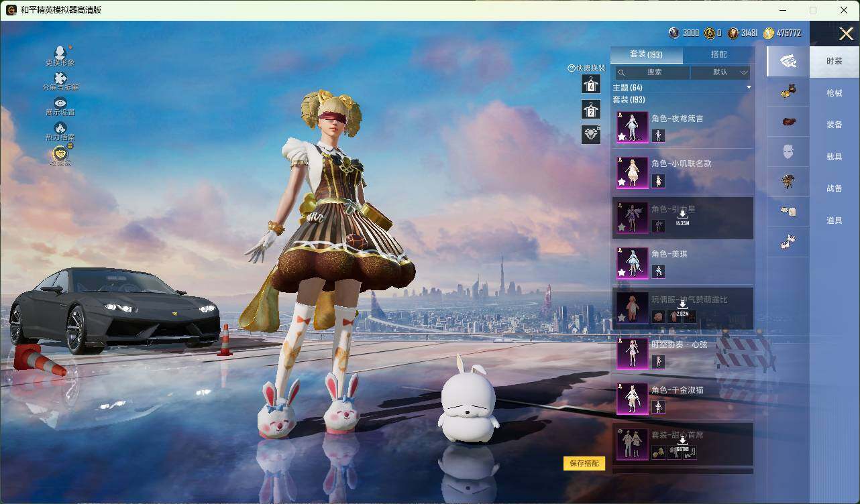Toggle favorite star on 角色-夜莺箴言

tap(622, 137)
